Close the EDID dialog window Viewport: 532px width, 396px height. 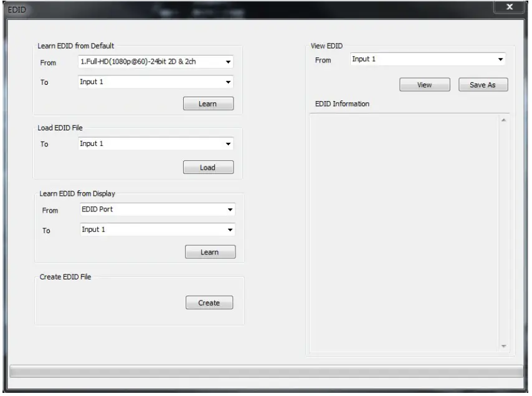click(510, 7)
